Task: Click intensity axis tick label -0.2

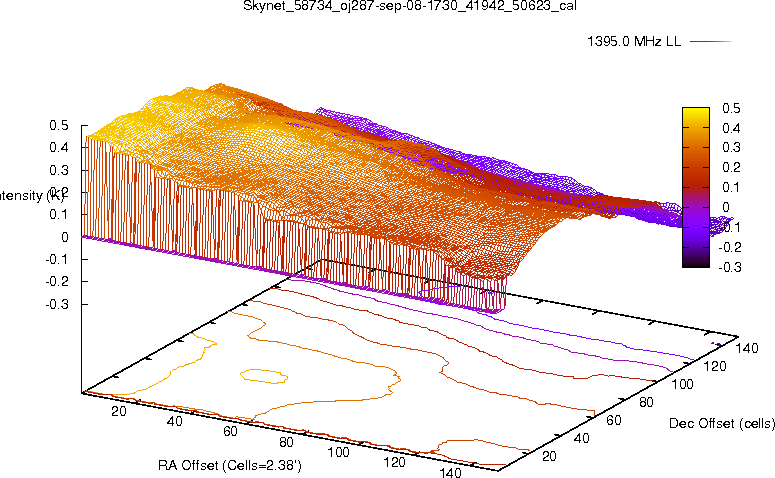Action: (56, 281)
